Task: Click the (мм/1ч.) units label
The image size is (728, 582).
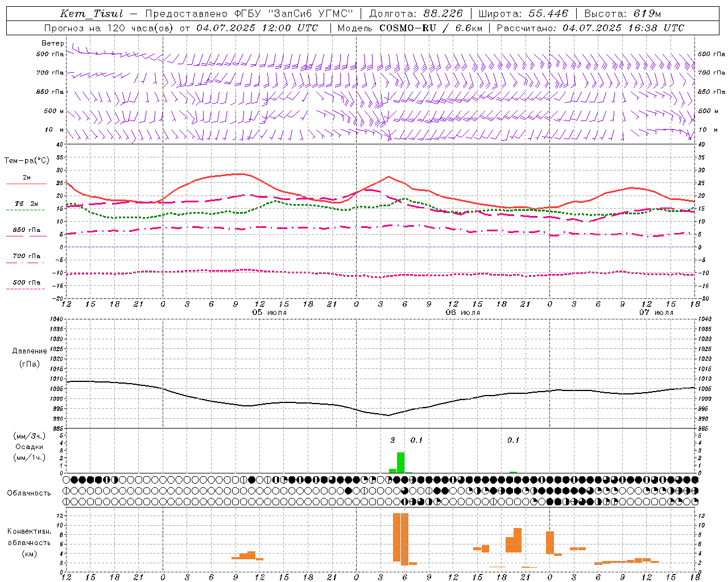Action: coord(29,458)
